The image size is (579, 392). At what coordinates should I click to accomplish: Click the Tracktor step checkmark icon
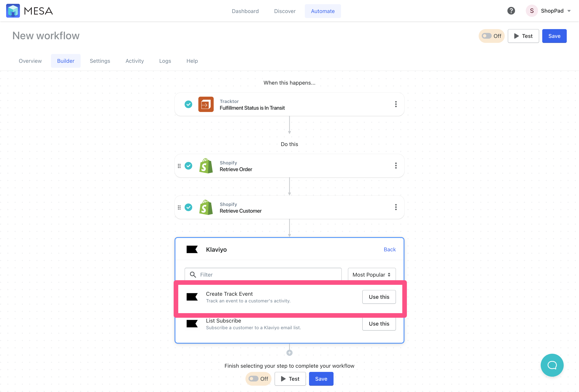pyautogui.click(x=188, y=104)
